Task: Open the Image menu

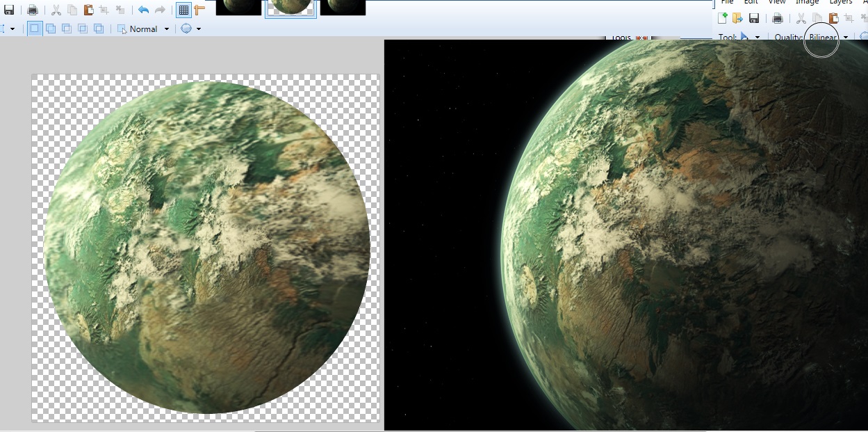Action: coord(805,2)
